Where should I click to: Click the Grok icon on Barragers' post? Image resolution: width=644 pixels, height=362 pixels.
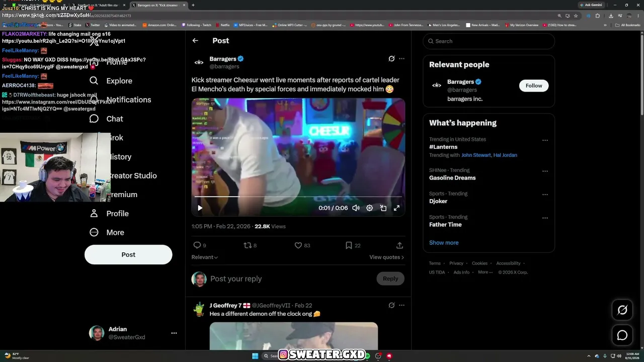coord(391,59)
